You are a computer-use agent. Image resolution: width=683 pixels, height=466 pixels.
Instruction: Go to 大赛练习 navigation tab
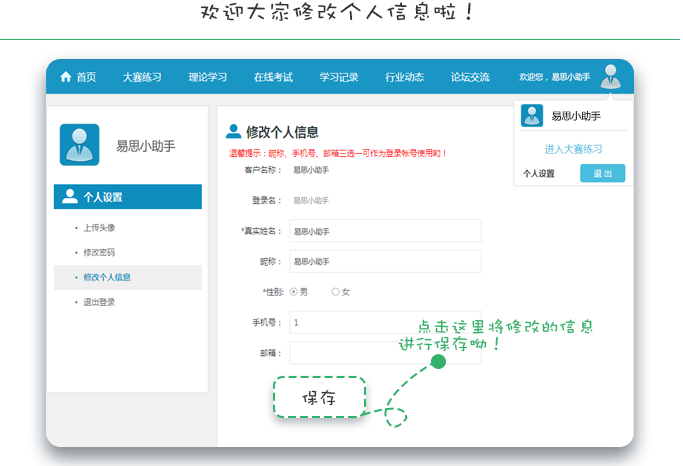coord(142,77)
